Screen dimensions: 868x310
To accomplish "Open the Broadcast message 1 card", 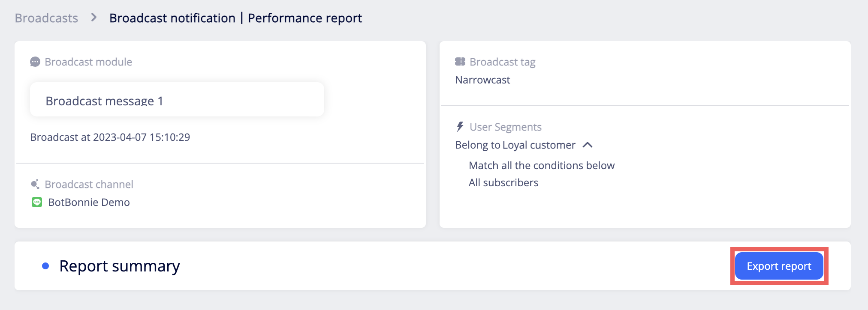I will 177,100.
